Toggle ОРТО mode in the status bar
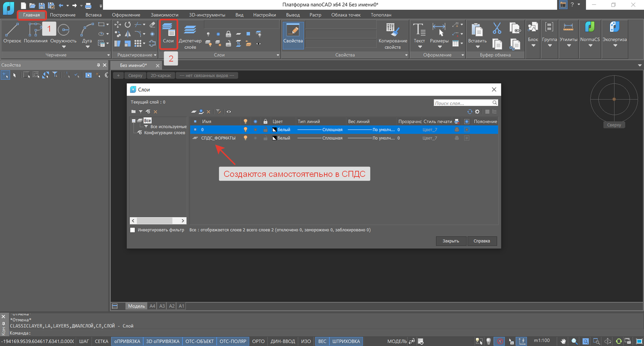 coord(258,341)
